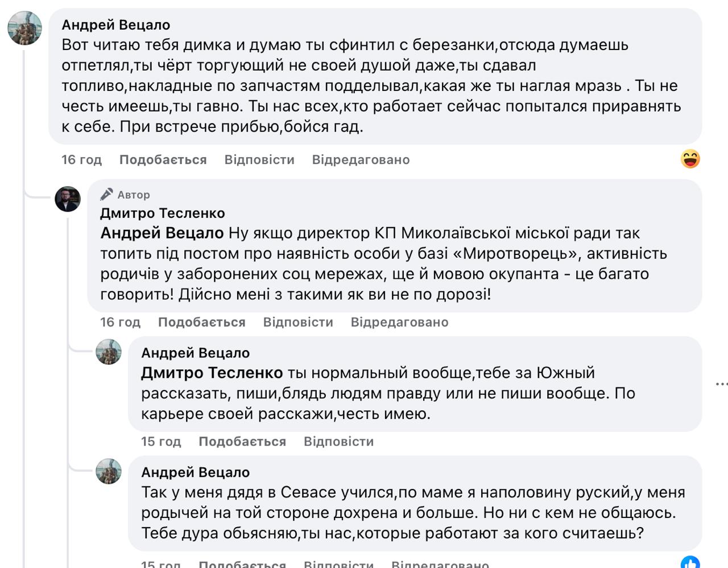Click the bold Дмитро Тесленко mention in reply
The width and height of the screenshot is (728, 568).
pyautogui.click(x=212, y=373)
